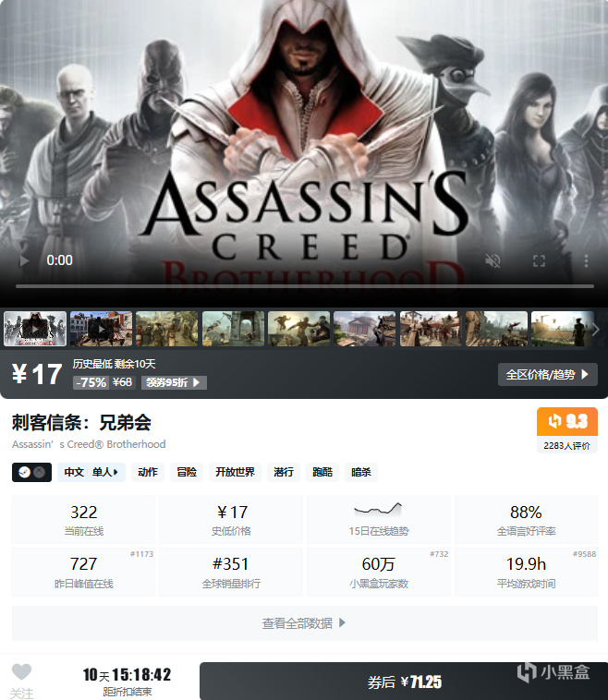The width and height of the screenshot is (608, 700).
Task: Select the 开放世界 tag
Action: 235,472
